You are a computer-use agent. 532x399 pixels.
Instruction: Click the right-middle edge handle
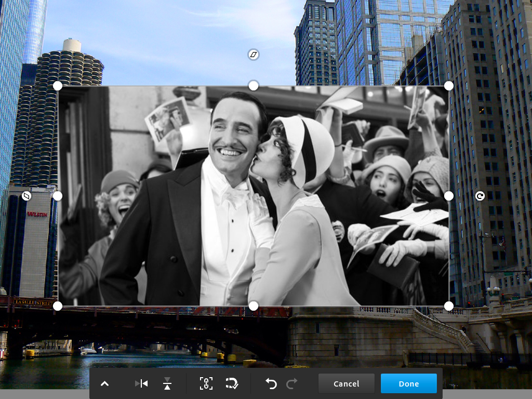(448, 196)
